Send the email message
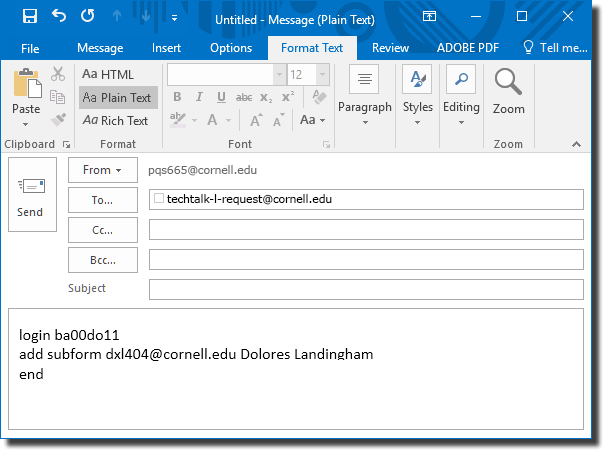Screen dimensions: 612x459 tap(32, 194)
